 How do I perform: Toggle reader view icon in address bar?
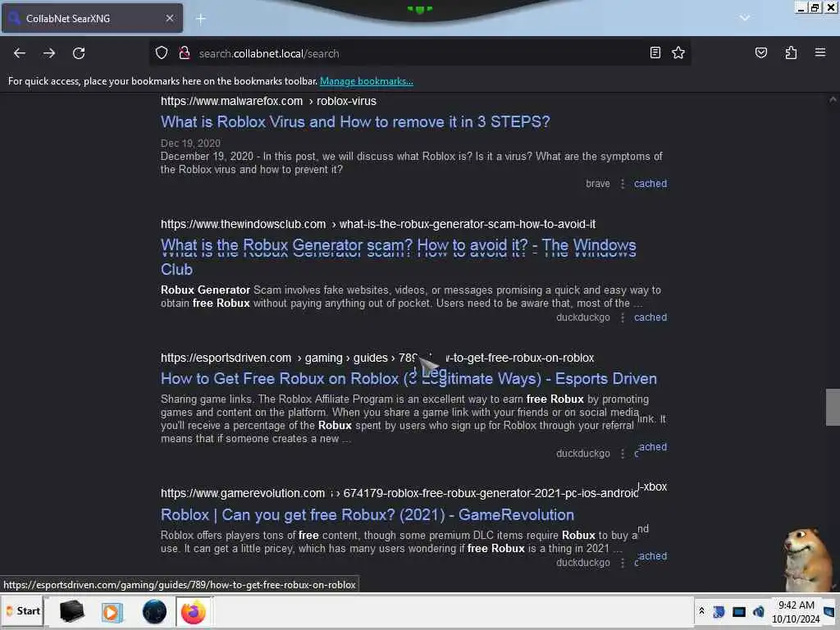point(655,52)
